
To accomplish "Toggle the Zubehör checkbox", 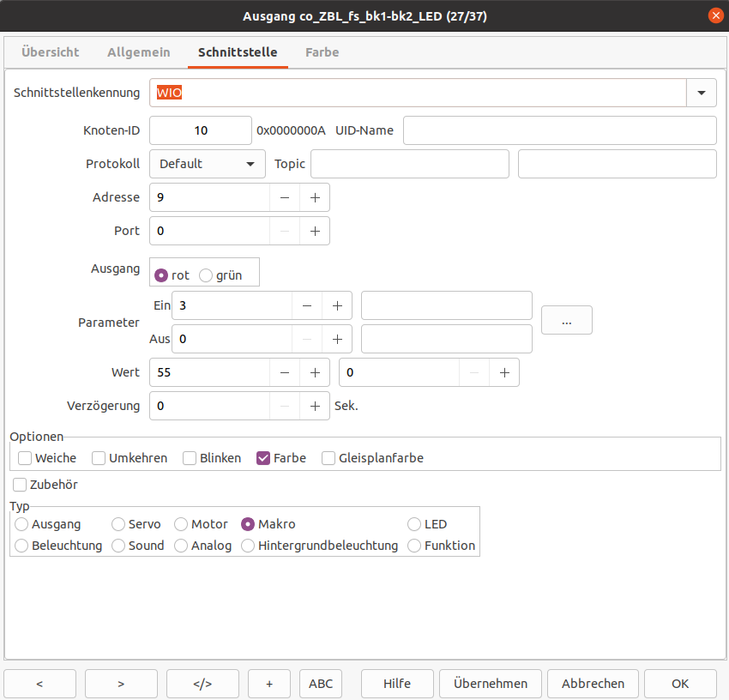I will click(x=20, y=485).
